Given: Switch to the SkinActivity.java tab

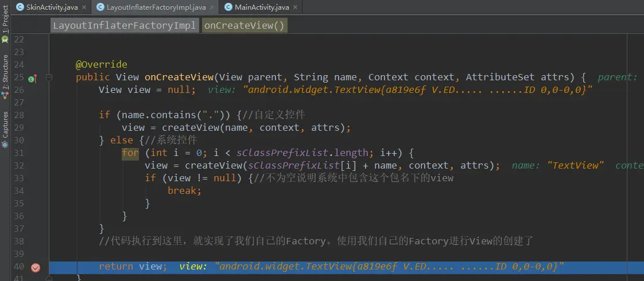Looking at the screenshot, I should click(x=51, y=7).
